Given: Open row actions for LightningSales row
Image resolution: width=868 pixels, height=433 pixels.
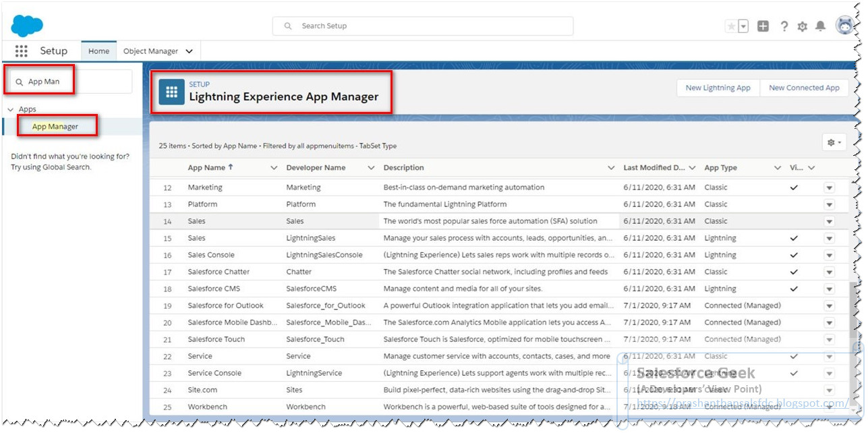Looking at the screenshot, I should pos(829,238).
